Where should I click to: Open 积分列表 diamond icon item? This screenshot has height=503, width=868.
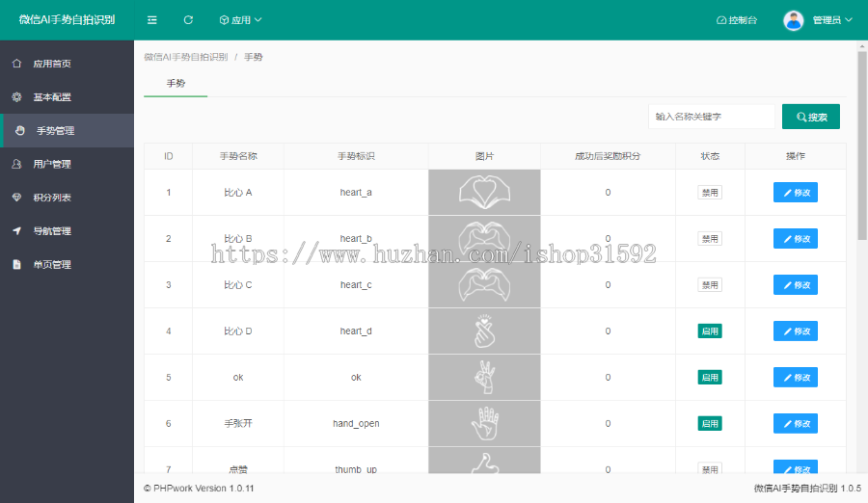16,198
